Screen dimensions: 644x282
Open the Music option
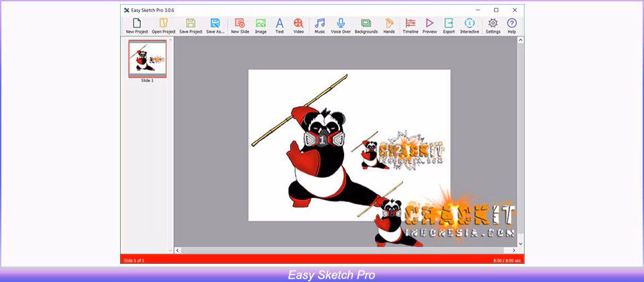pyautogui.click(x=319, y=26)
